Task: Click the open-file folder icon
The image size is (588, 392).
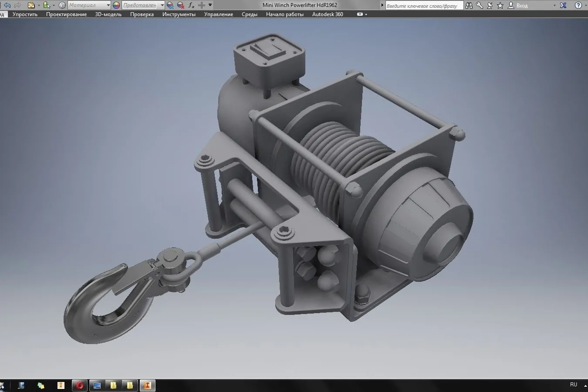Action: tap(31, 5)
